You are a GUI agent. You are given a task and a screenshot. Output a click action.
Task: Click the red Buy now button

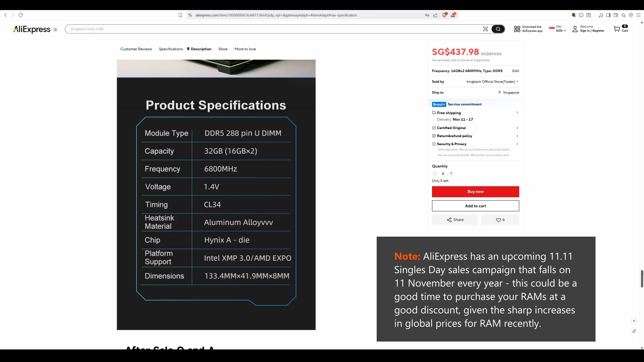475,192
